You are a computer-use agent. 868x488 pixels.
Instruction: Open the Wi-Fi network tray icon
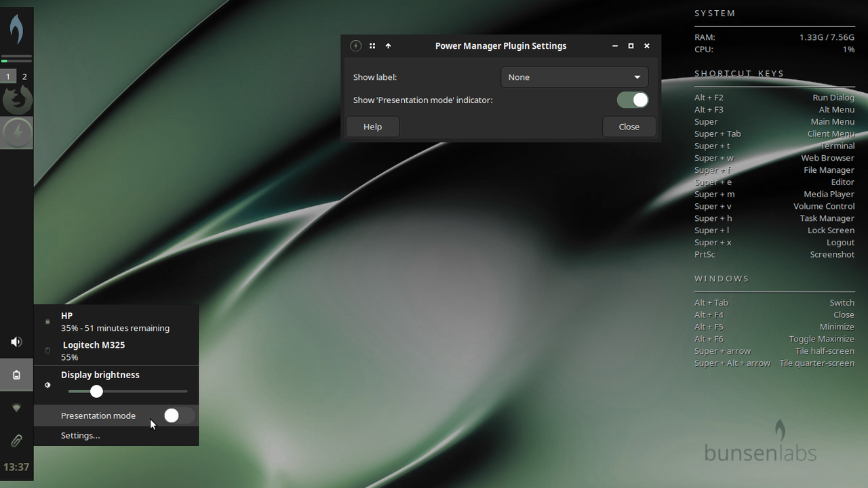pyautogui.click(x=16, y=408)
